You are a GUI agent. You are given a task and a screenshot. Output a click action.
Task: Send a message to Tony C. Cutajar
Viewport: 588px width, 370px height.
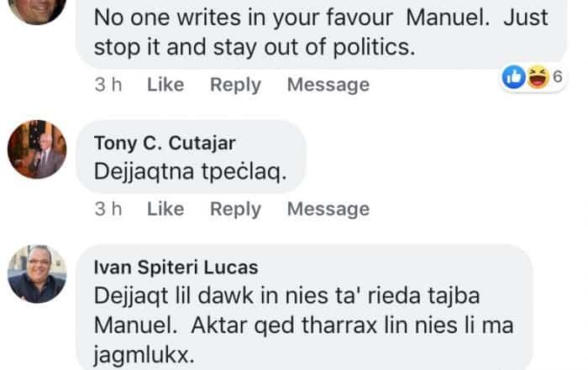[x=328, y=209]
